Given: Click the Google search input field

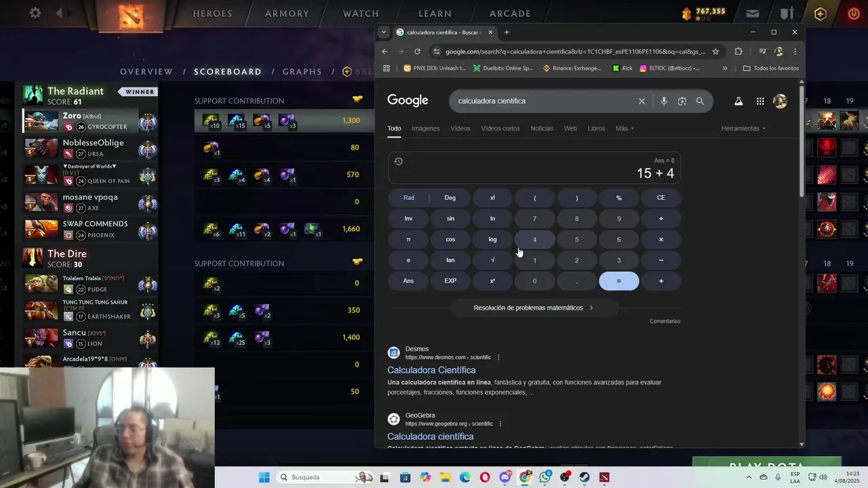Looking at the screenshot, I should [542, 101].
